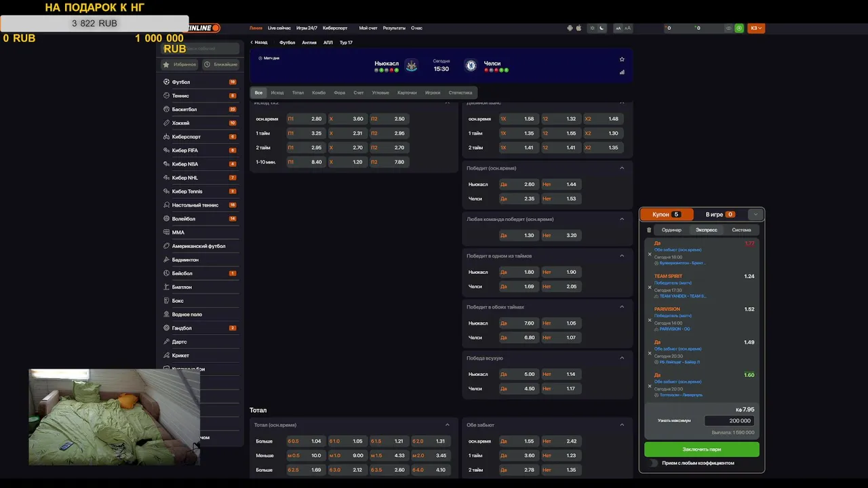
Task: Add match to favorites with star icon
Action: 622,59
